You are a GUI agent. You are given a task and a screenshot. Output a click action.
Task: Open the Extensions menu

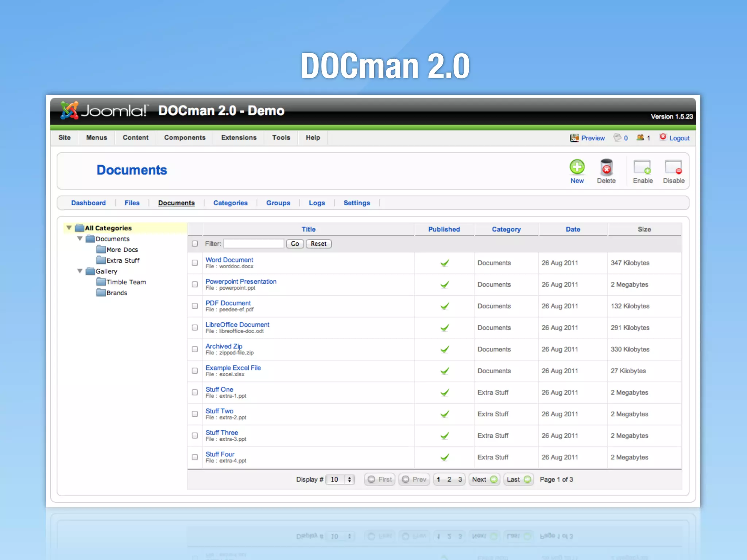click(x=239, y=137)
